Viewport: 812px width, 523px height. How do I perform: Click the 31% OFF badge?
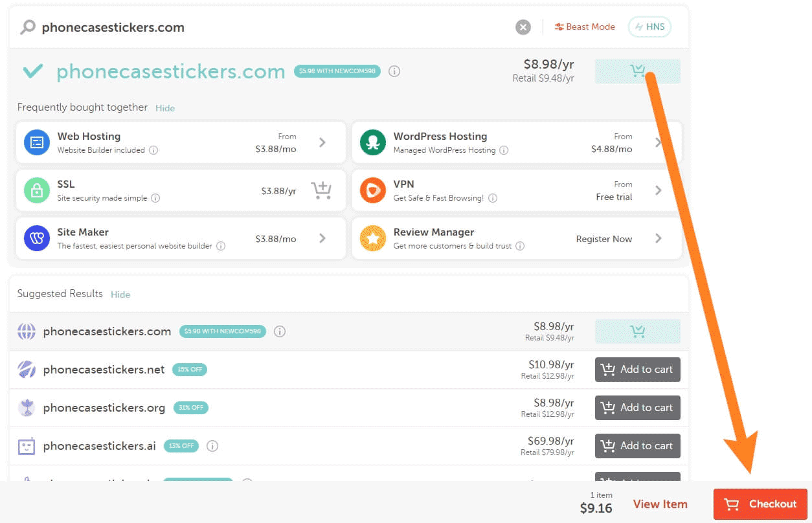(190, 408)
